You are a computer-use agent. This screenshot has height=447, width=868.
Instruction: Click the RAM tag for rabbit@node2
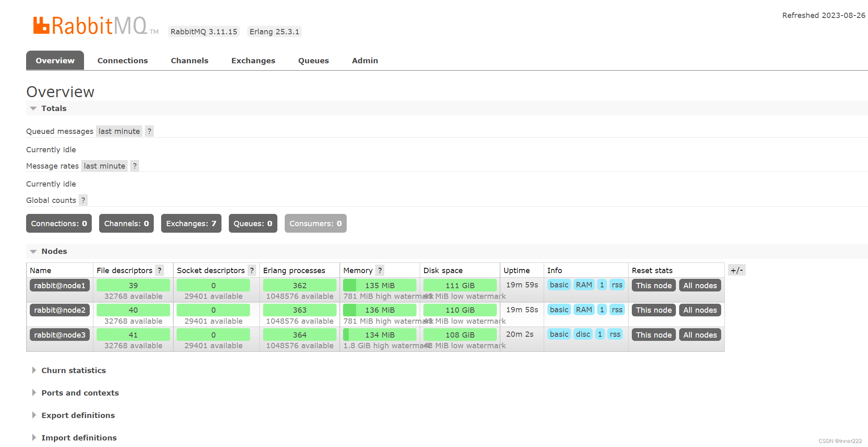coord(584,309)
